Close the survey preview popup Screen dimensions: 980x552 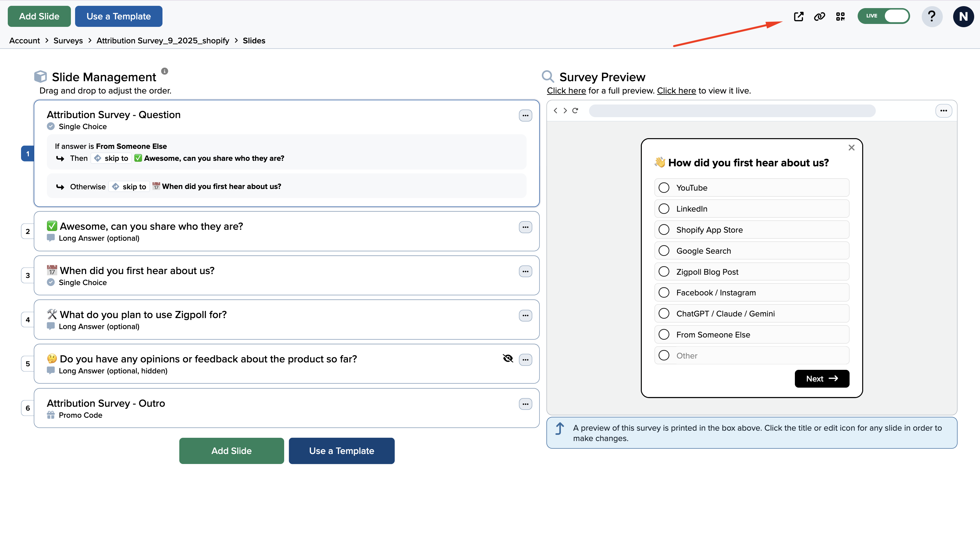(x=852, y=148)
